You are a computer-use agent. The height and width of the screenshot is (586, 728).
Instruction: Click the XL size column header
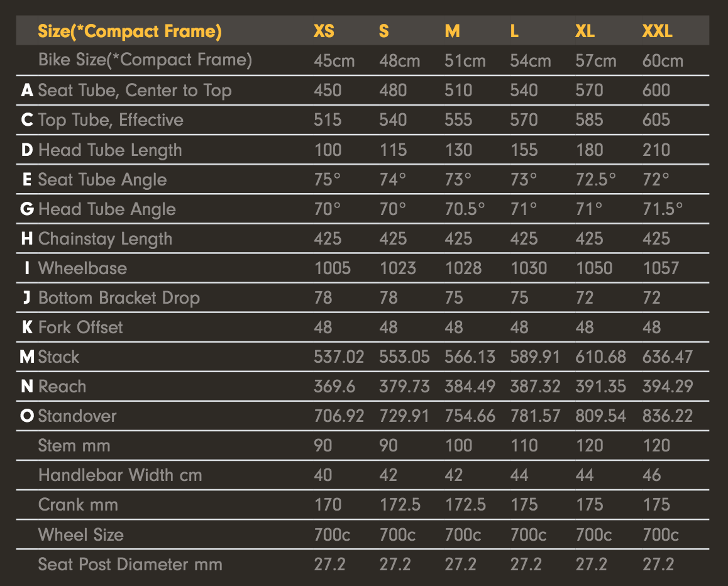click(585, 31)
